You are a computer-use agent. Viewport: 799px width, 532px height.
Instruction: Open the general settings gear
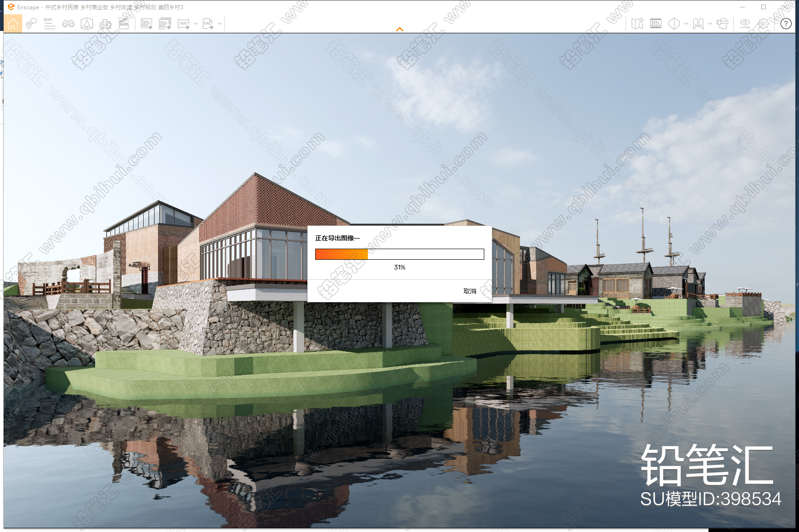(x=763, y=24)
